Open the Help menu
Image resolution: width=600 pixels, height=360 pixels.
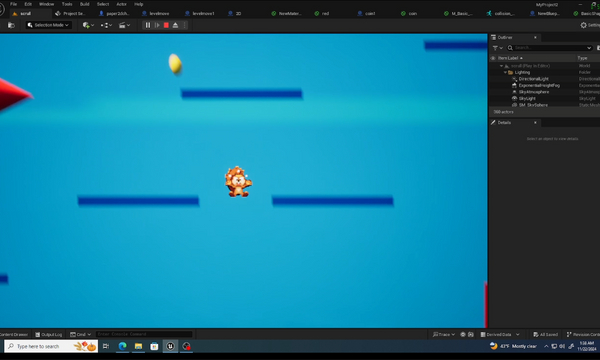[139, 4]
